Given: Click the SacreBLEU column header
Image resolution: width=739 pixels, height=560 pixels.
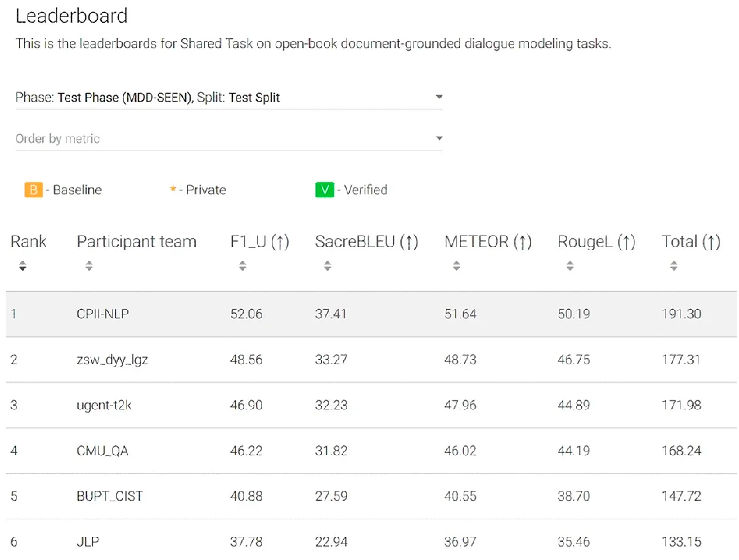Looking at the screenshot, I should pyautogui.click(x=366, y=241).
